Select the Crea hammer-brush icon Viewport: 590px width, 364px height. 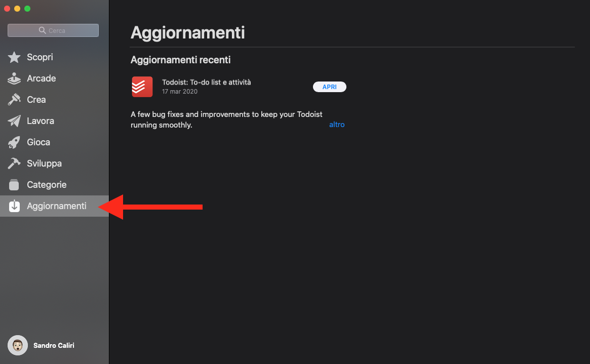point(14,100)
